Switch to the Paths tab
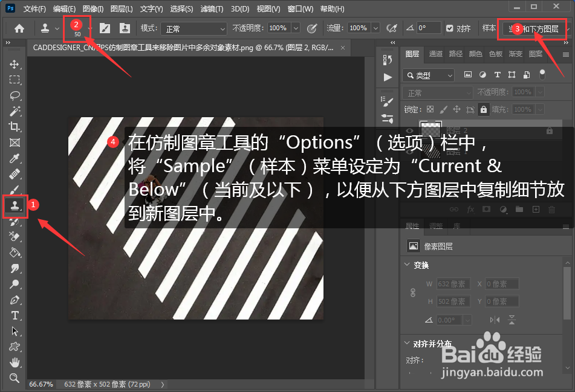The width and height of the screenshot is (575, 392). (x=455, y=54)
